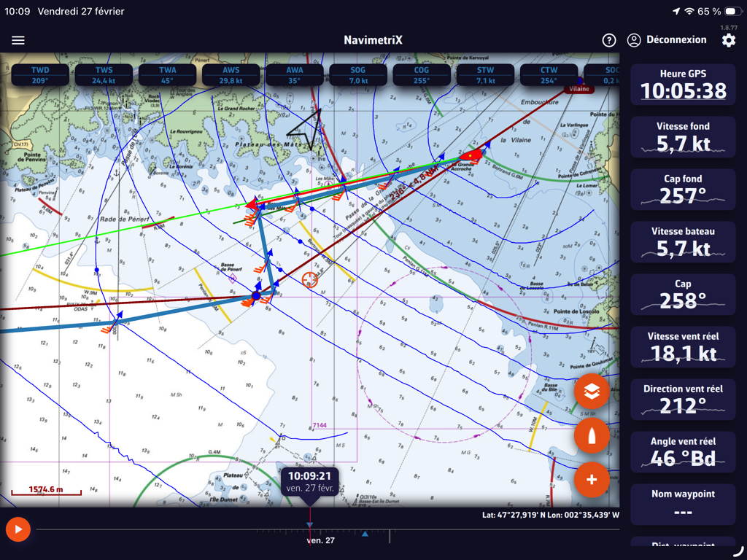Tap the Direction vent réel panel

click(683, 399)
